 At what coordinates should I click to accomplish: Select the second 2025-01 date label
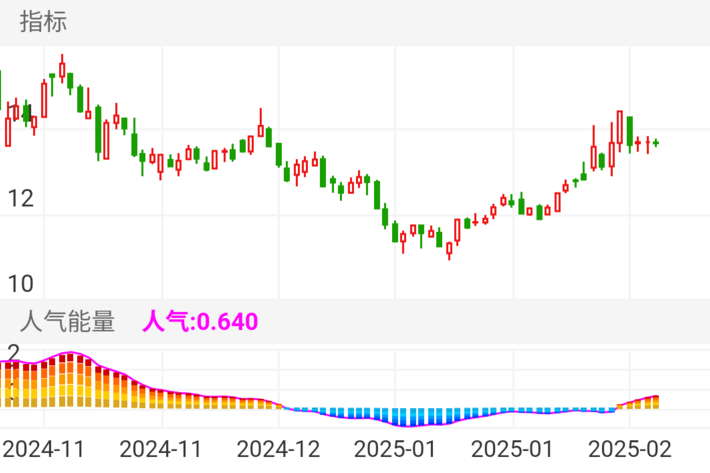[512, 446]
